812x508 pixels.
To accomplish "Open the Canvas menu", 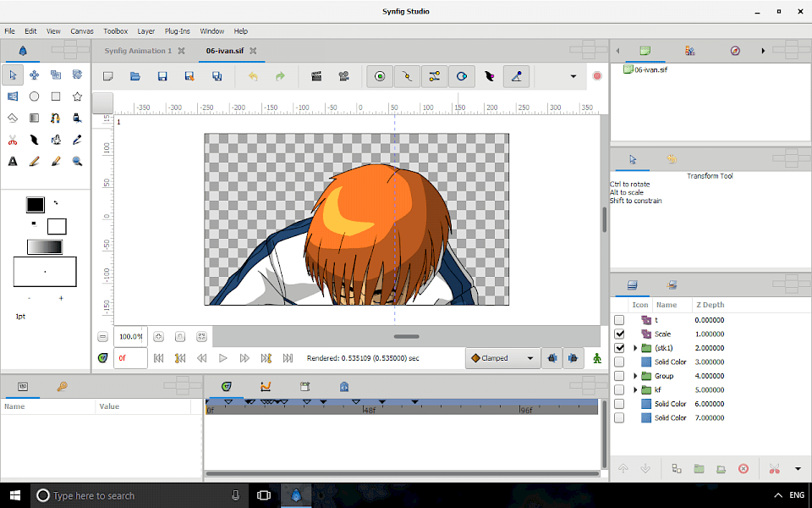I will click(x=82, y=31).
